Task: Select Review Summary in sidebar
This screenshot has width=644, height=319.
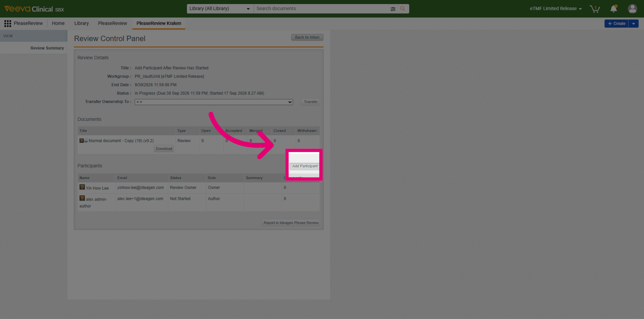Action: tap(47, 48)
